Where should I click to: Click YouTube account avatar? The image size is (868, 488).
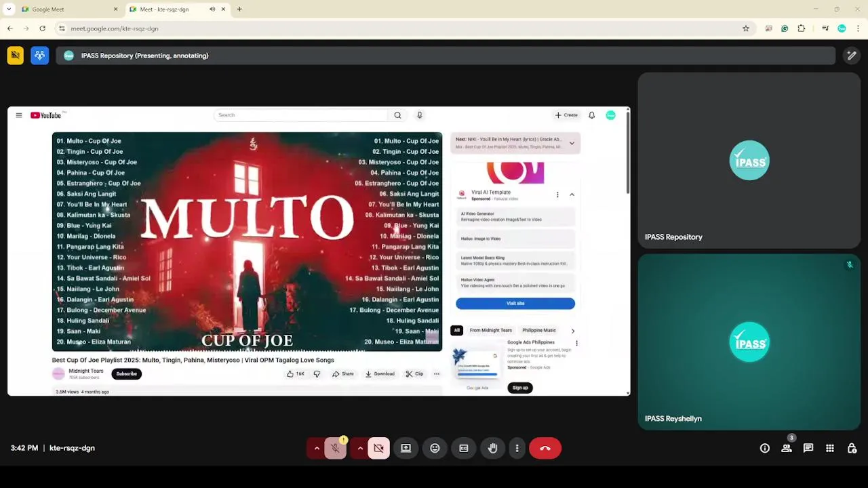click(611, 115)
